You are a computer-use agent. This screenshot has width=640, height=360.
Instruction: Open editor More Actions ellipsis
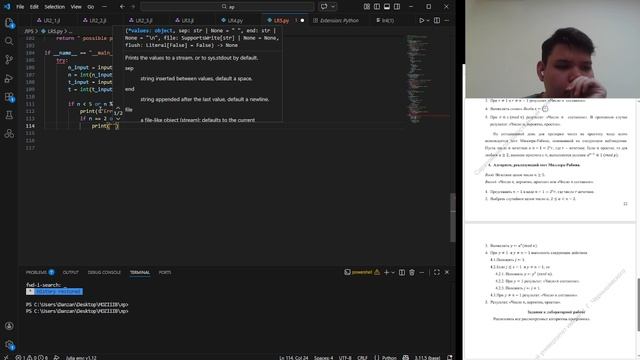tap(447, 20)
